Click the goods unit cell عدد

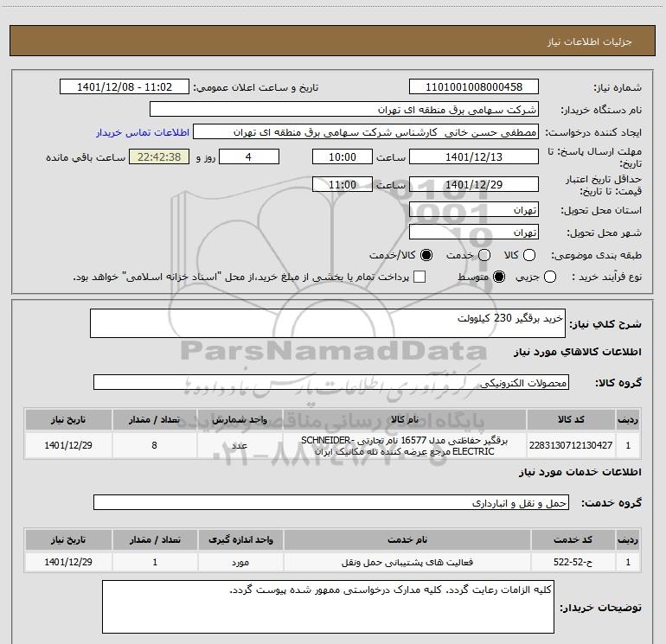(x=240, y=445)
